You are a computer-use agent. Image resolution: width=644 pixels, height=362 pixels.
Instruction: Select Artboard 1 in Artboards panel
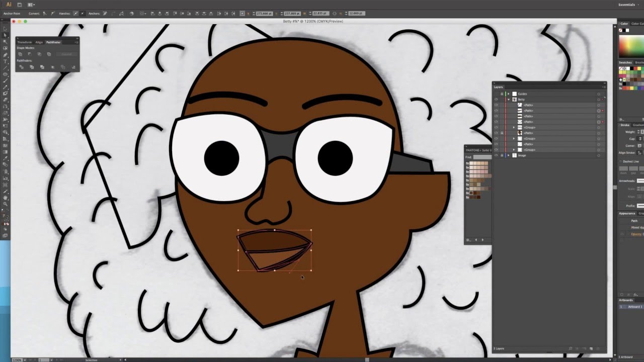631,307
